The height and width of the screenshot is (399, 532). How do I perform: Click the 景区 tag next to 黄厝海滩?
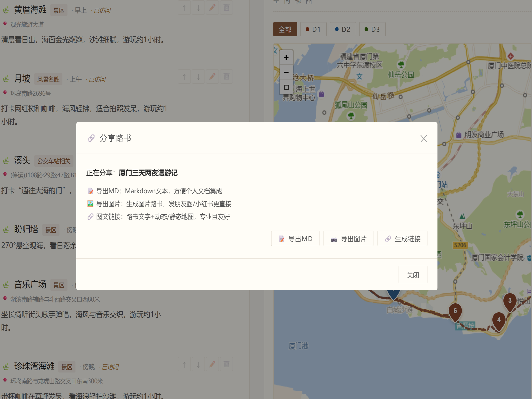pyautogui.click(x=59, y=10)
